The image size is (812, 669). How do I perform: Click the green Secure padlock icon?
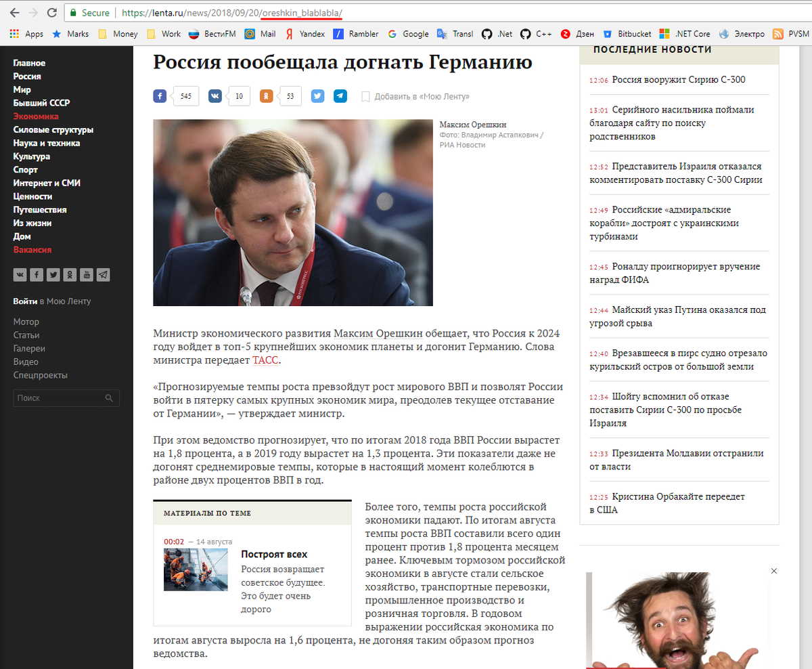(x=73, y=13)
